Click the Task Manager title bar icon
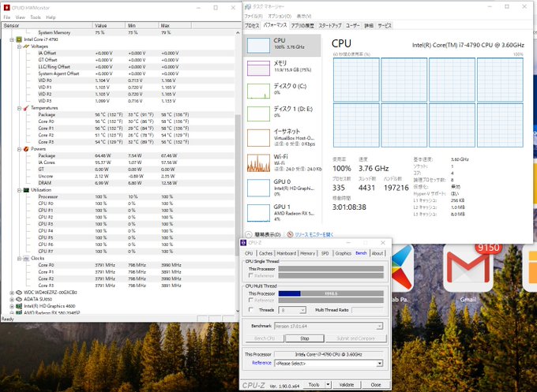The height and width of the screenshot is (392, 537). [248, 7]
